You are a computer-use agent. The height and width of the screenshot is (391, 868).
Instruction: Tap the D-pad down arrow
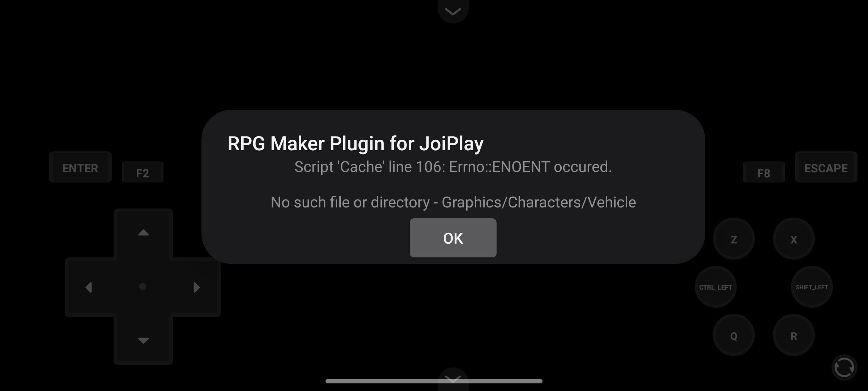(x=144, y=340)
